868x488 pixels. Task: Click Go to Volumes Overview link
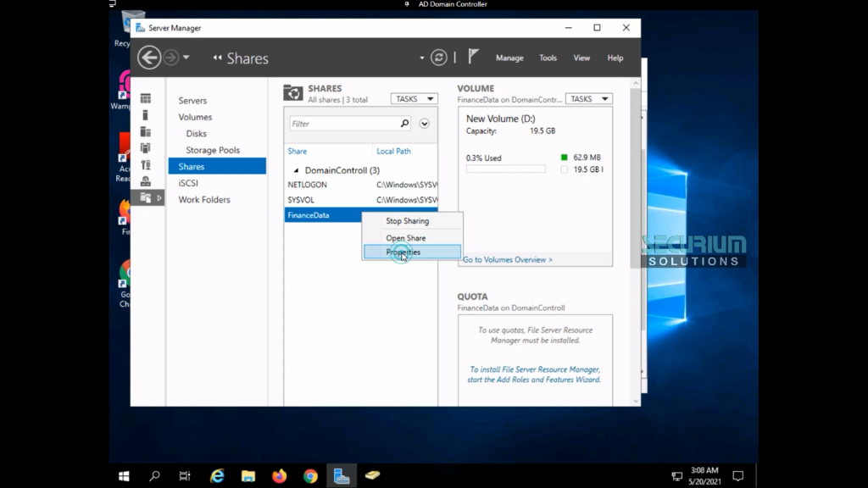click(x=507, y=259)
